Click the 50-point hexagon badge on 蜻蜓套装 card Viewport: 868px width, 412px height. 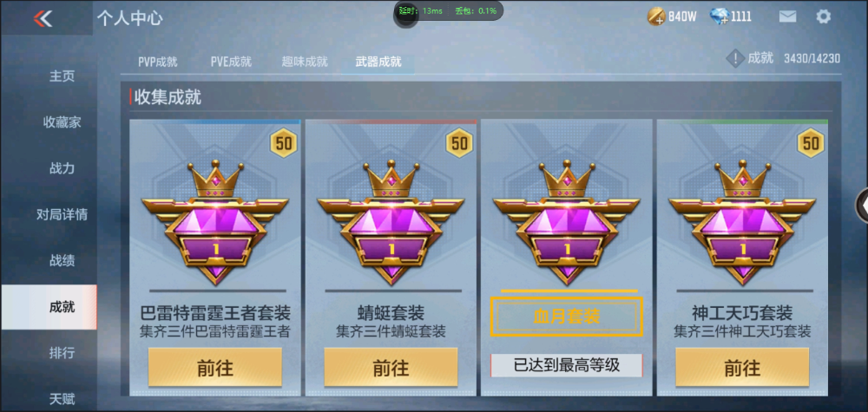459,143
